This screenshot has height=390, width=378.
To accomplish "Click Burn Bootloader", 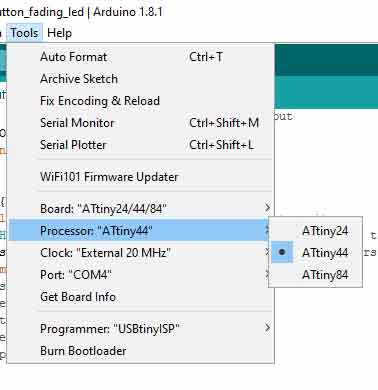I will 140,351.
